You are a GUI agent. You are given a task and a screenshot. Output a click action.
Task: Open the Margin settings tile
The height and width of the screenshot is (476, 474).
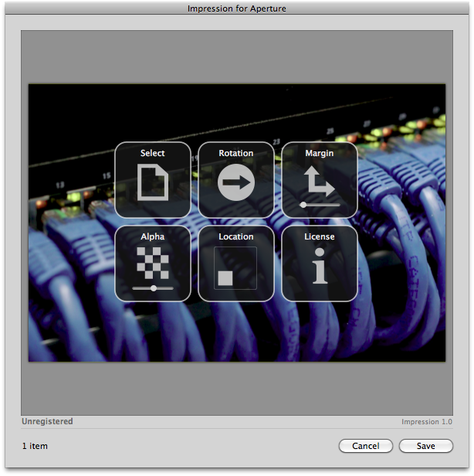pyautogui.click(x=320, y=180)
